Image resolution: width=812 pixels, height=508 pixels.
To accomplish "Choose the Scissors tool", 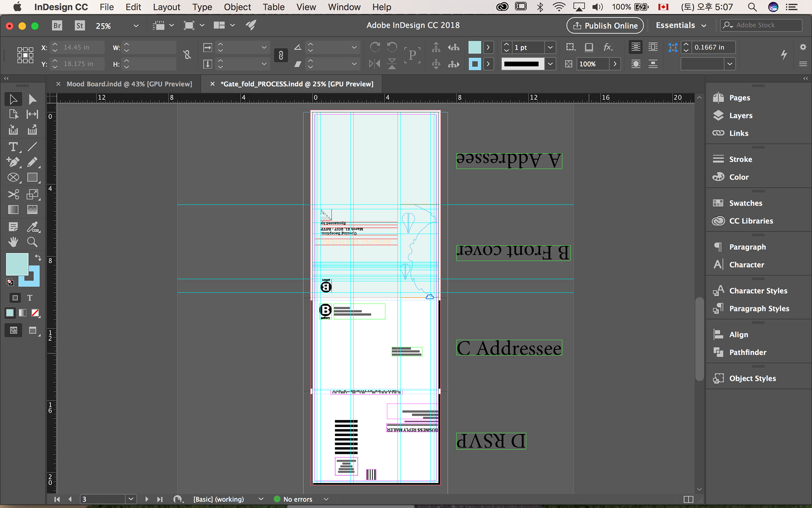I will (x=13, y=194).
